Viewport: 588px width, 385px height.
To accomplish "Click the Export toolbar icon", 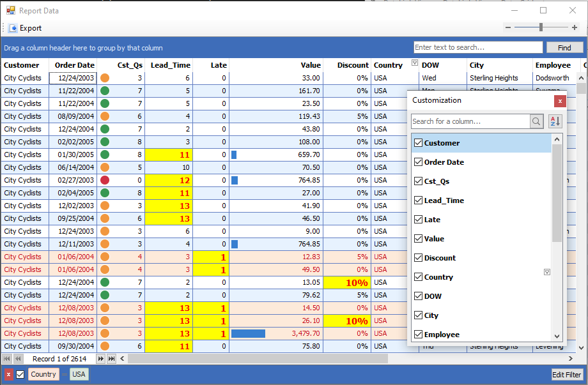I will point(13,28).
